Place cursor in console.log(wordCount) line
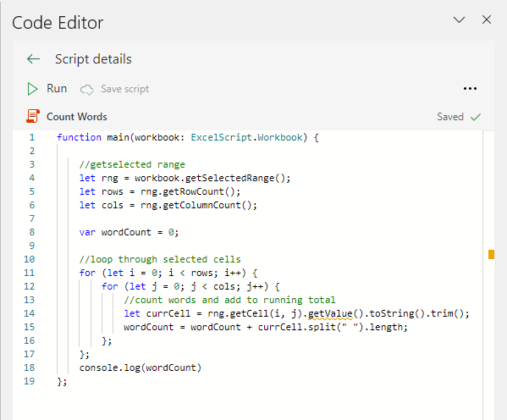507x420 pixels. coord(140,367)
